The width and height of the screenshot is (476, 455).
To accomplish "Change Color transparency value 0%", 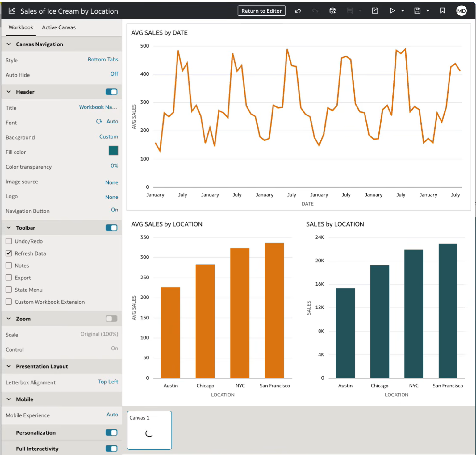I will point(114,166).
